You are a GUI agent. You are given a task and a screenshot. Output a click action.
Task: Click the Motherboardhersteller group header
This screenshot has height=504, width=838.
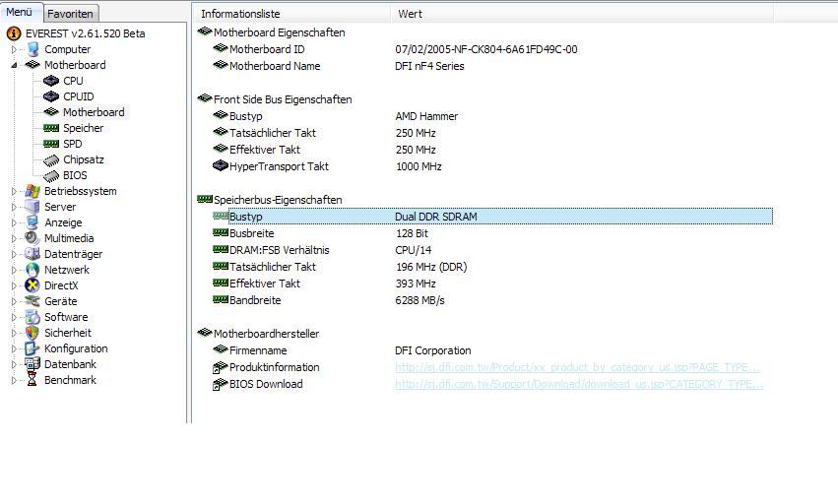pos(266,334)
